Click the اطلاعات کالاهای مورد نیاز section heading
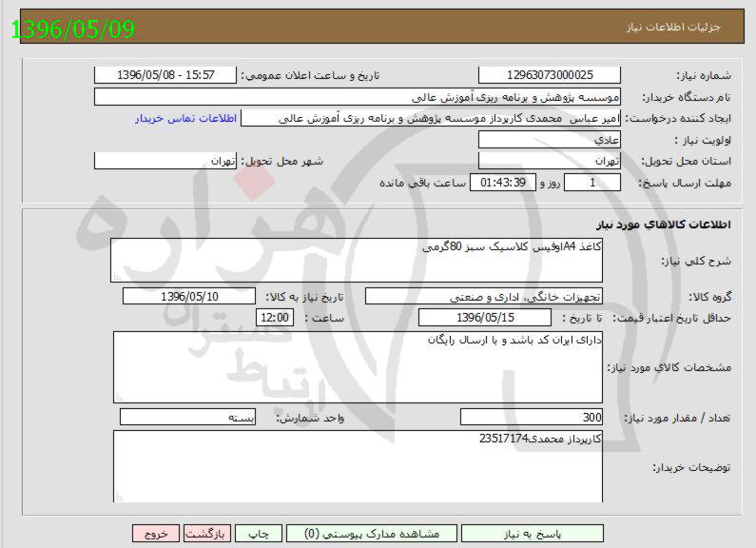 pyautogui.click(x=664, y=225)
